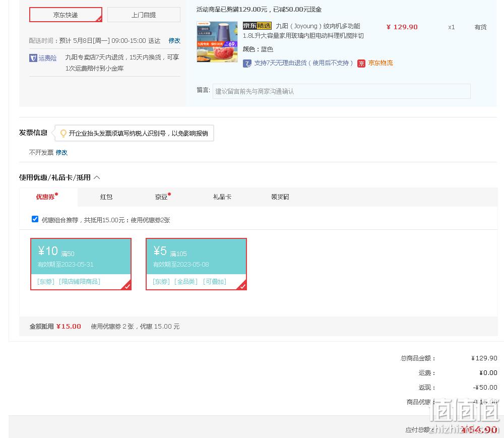Screen dimensions: 504x438
Task: Click the x1 quantity text
Action: 451,27
